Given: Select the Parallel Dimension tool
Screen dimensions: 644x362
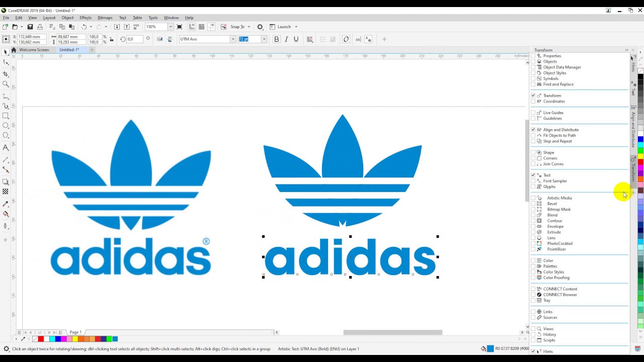Looking at the screenshot, I should tap(6, 160).
